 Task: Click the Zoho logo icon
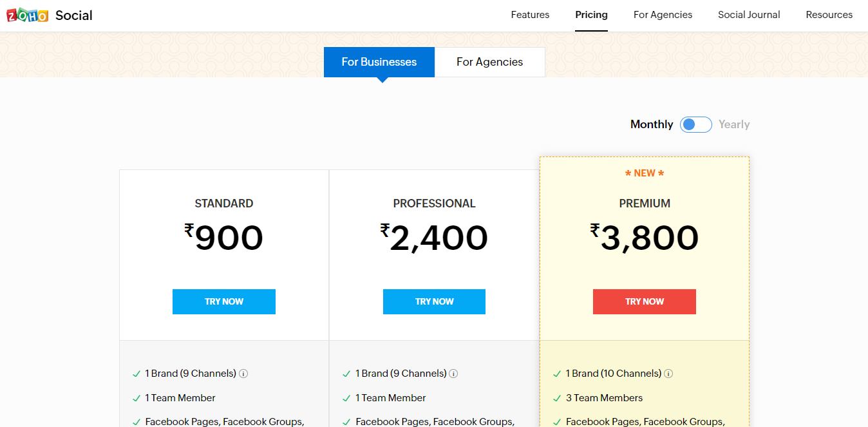pos(28,15)
